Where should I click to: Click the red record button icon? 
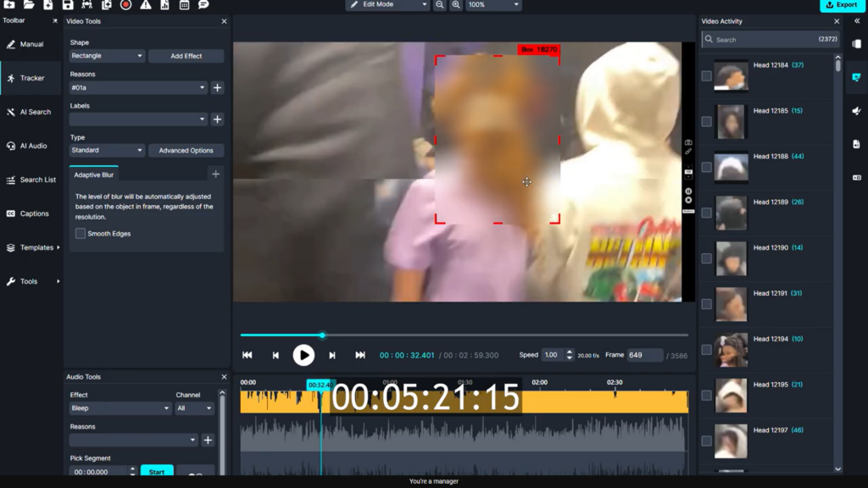(126, 4)
